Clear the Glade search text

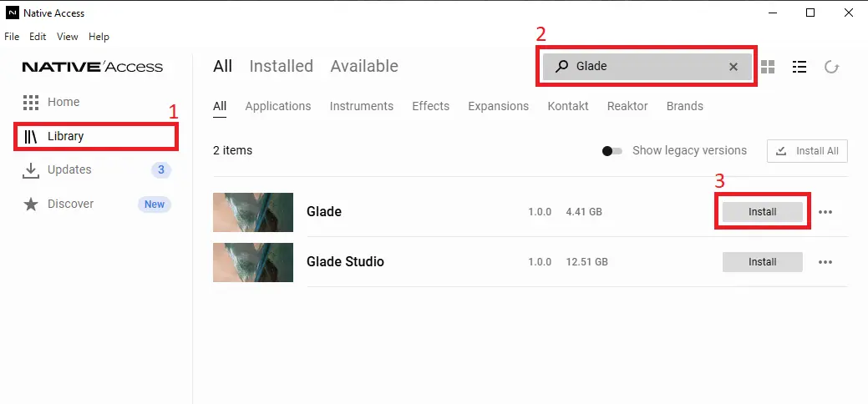tap(733, 67)
